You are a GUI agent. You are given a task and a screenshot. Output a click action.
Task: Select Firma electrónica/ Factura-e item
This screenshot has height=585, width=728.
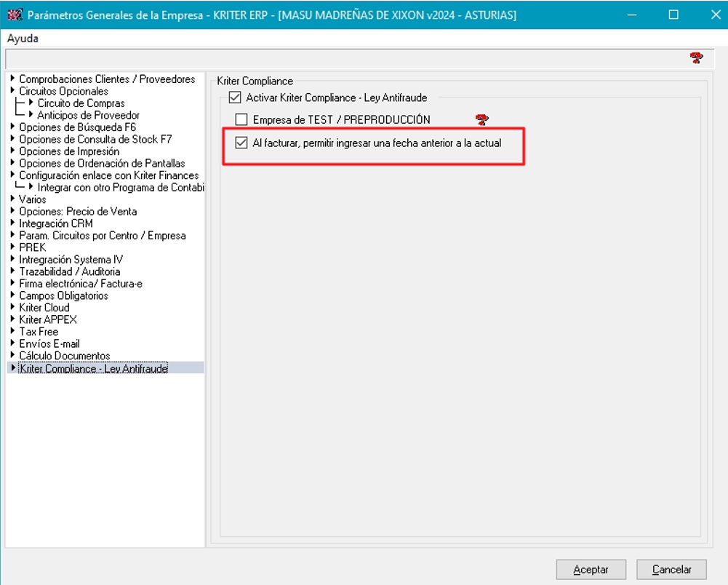[81, 284]
